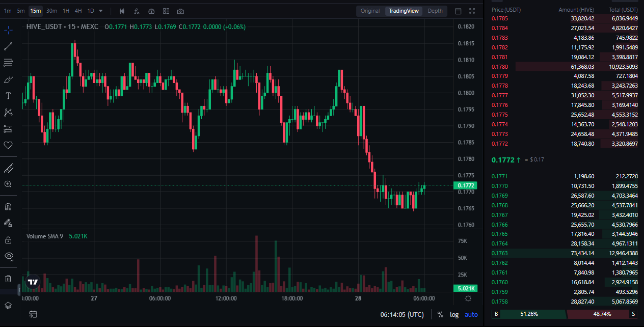
Task: Open the chart settings gear icon
Action: pos(468,298)
